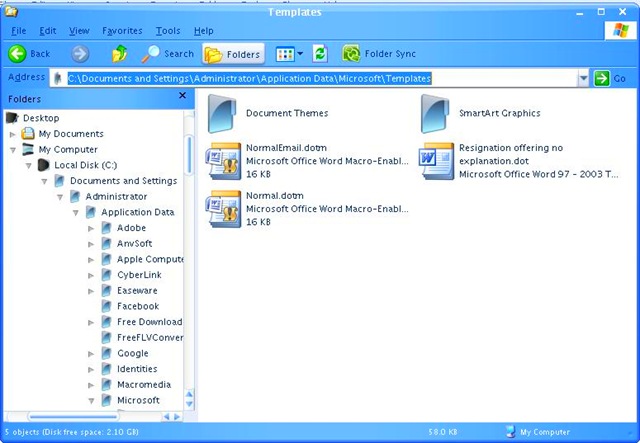
Task: Click My Computer zone in status bar
Action: point(538,432)
